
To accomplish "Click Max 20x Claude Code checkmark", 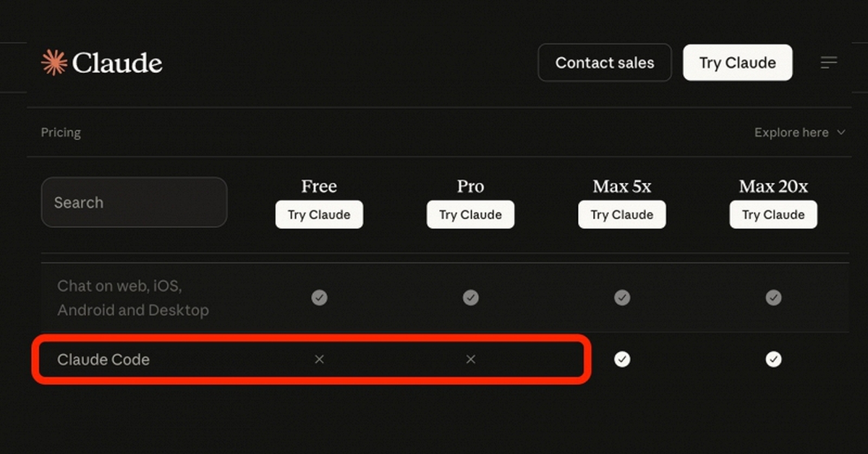I will (x=774, y=359).
